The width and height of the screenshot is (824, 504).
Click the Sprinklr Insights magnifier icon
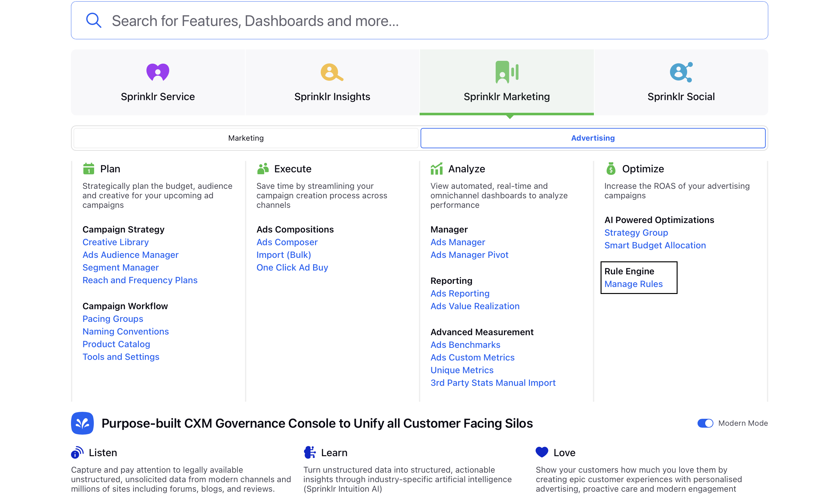[332, 72]
